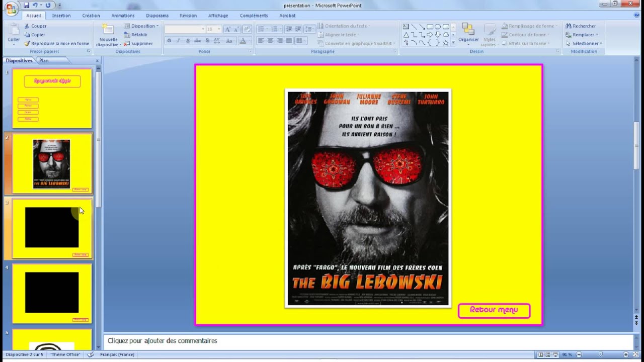Activate Reproduire la mise en forme
This screenshot has width=644, height=362.
pos(56,44)
